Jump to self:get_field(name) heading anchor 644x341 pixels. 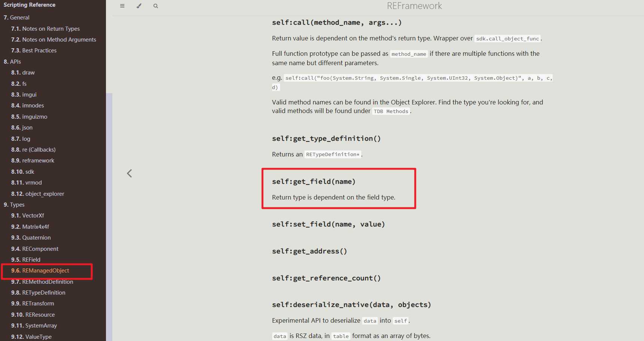[313, 182]
